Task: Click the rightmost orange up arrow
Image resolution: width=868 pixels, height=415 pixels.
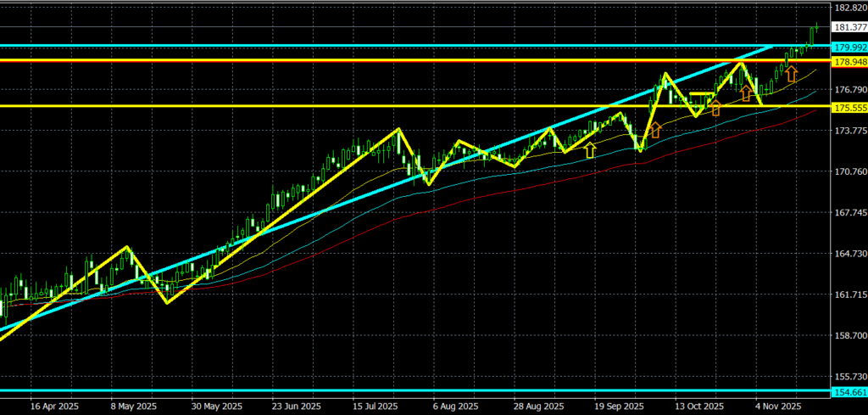Action: pos(791,74)
